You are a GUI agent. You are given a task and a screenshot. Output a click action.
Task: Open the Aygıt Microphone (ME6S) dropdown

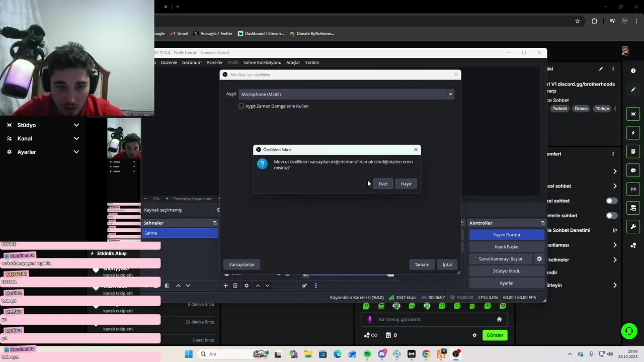coord(347,94)
